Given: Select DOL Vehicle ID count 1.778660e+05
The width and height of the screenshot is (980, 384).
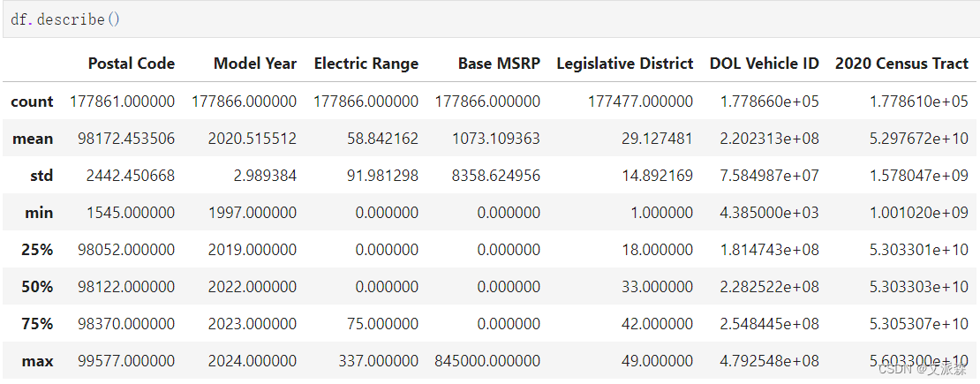Looking at the screenshot, I should [769, 102].
